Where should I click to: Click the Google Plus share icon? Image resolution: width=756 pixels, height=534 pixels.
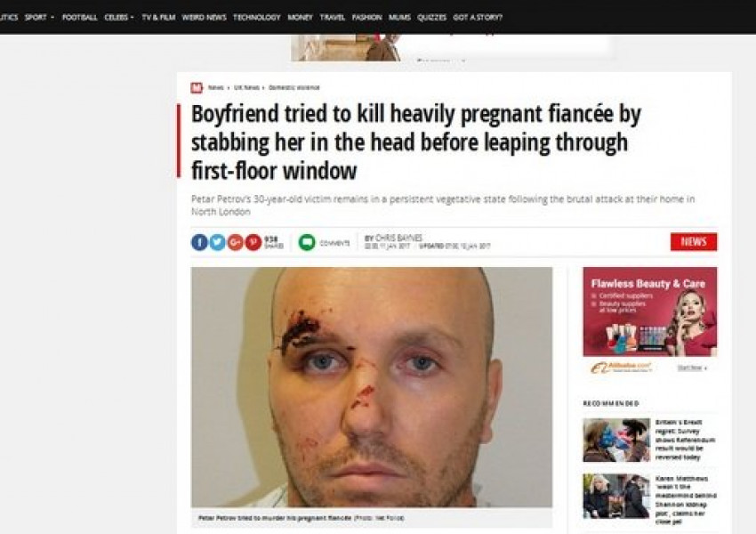click(x=236, y=242)
